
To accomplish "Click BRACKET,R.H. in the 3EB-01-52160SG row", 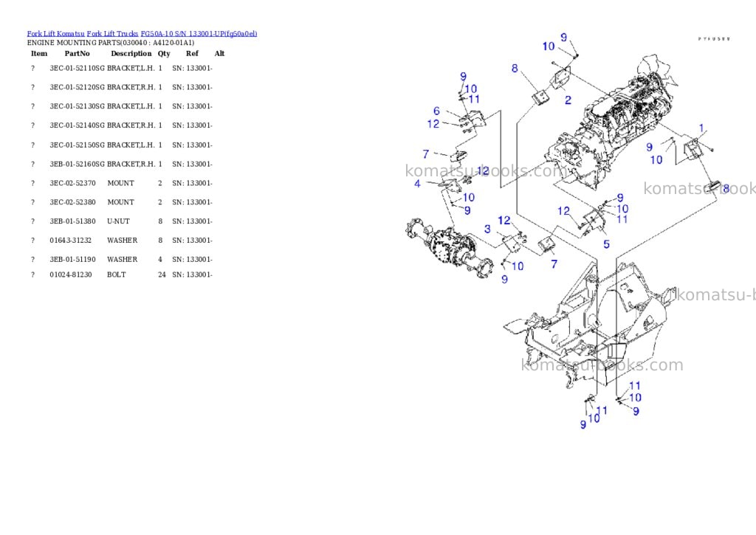I will click(131, 165).
